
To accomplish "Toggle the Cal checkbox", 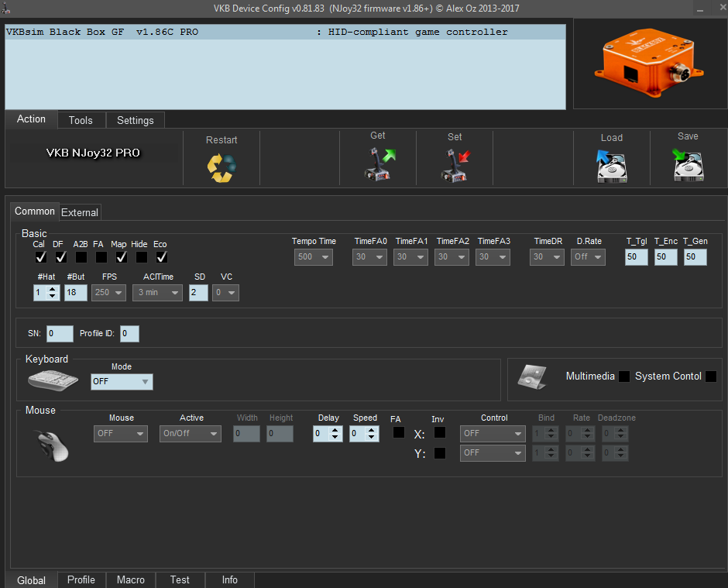I will point(41,257).
